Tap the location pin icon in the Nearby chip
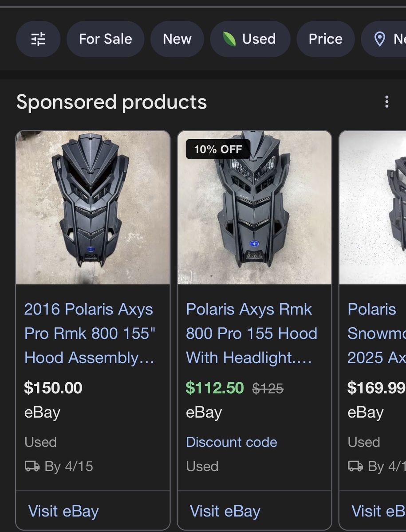 pos(379,39)
